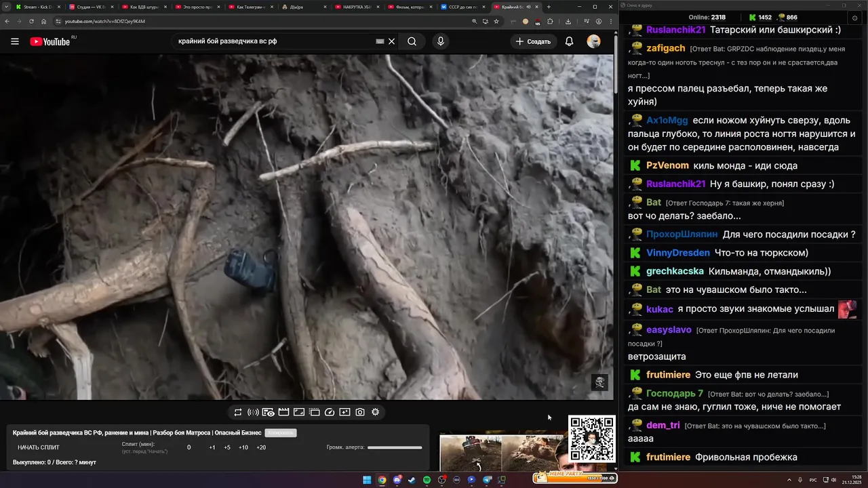Click the clapperboard icon in player toolbar
This screenshot has width=868, height=488.
[x=283, y=412]
